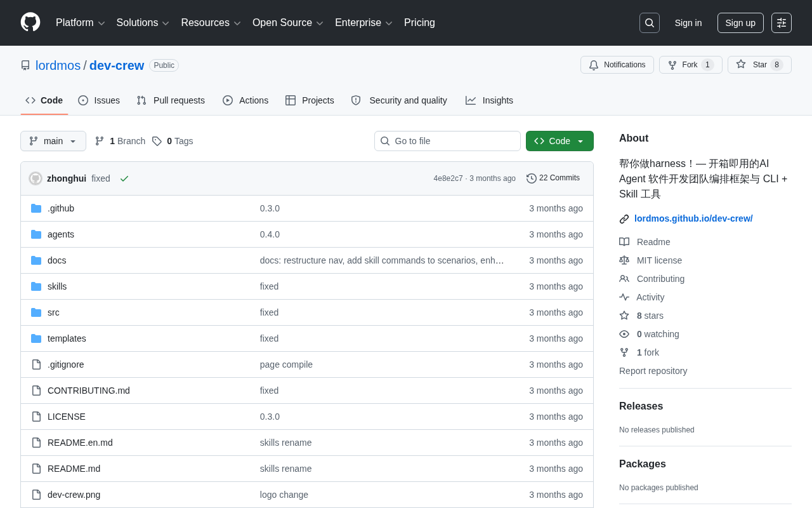Click the .github folder icon

click(36, 208)
